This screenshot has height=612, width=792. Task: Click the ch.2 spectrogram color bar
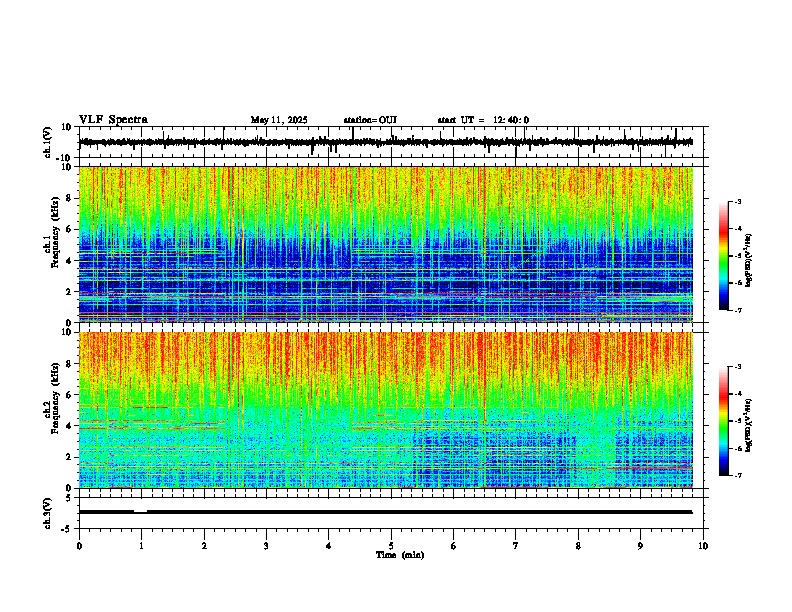pos(723,421)
